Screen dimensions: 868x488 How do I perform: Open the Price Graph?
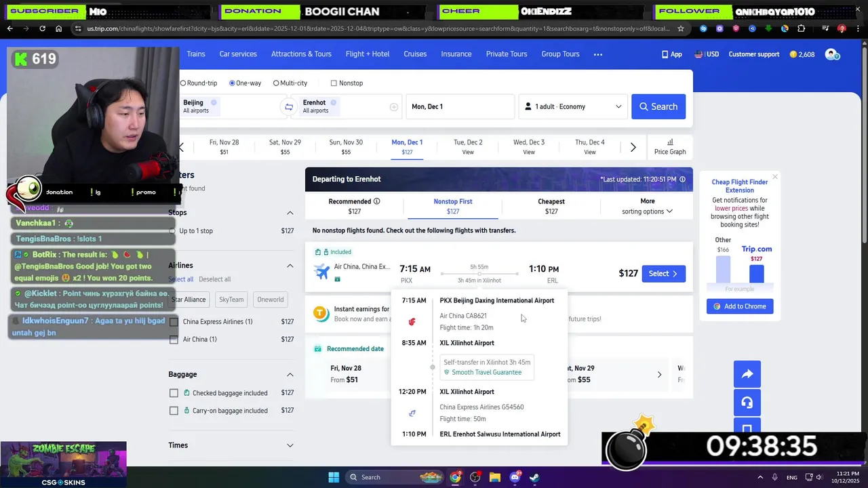point(670,147)
